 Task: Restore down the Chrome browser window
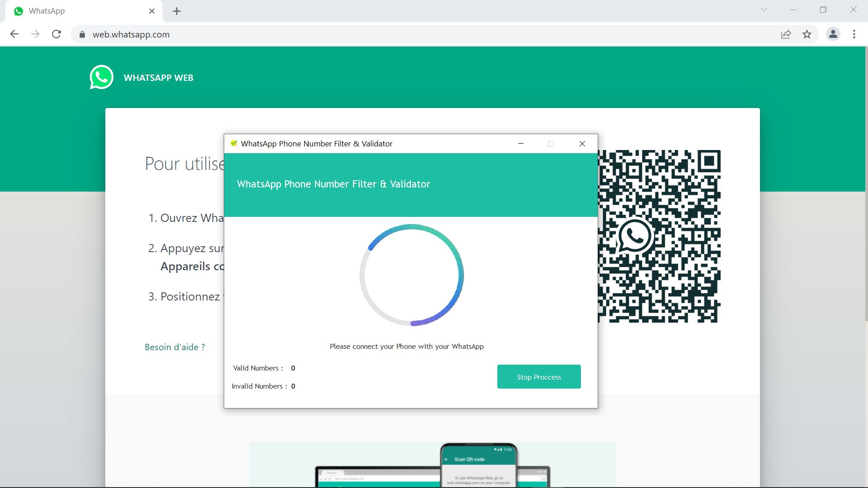click(x=823, y=9)
